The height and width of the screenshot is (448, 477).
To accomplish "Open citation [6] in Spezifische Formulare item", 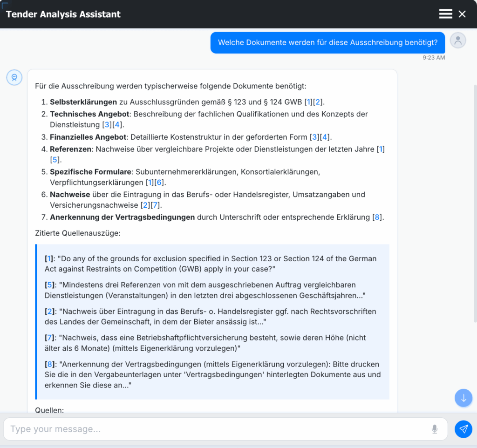I will point(159,183).
